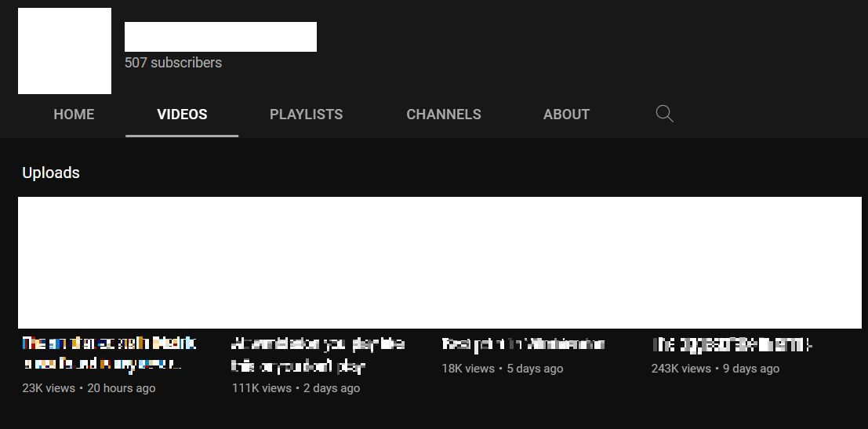Click the Uploads section heading
Viewport: 868px width, 429px height.
click(x=51, y=173)
